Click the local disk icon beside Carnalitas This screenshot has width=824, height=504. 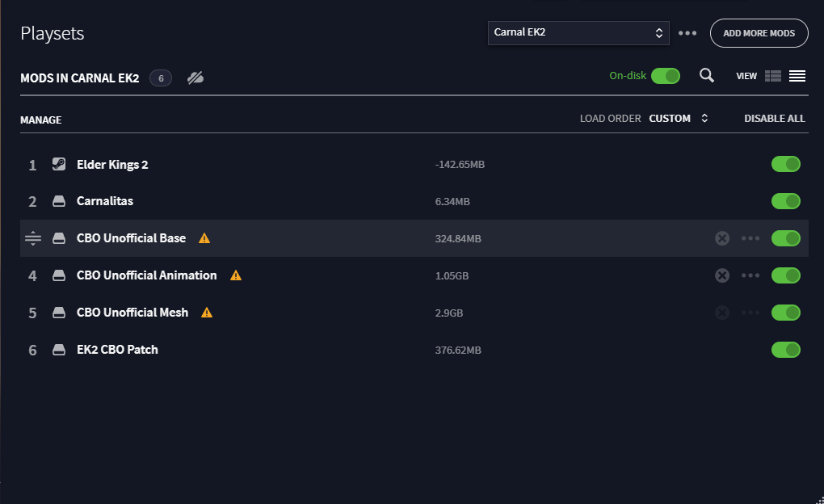pyautogui.click(x=59, y=201)
